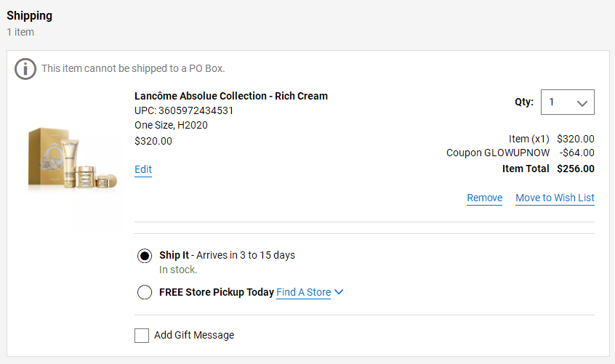Viewport: 615px width, 364px height.
Task: Click the Find A Store link
Action: pos(304,292)
